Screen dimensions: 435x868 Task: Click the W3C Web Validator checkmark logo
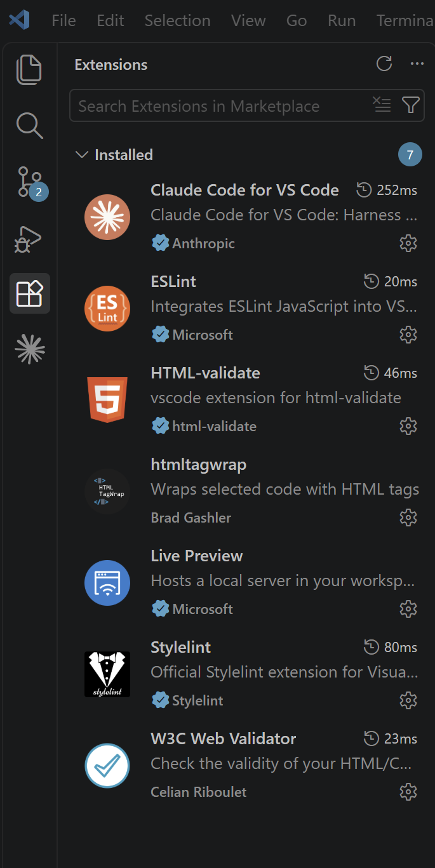[107, 766]
